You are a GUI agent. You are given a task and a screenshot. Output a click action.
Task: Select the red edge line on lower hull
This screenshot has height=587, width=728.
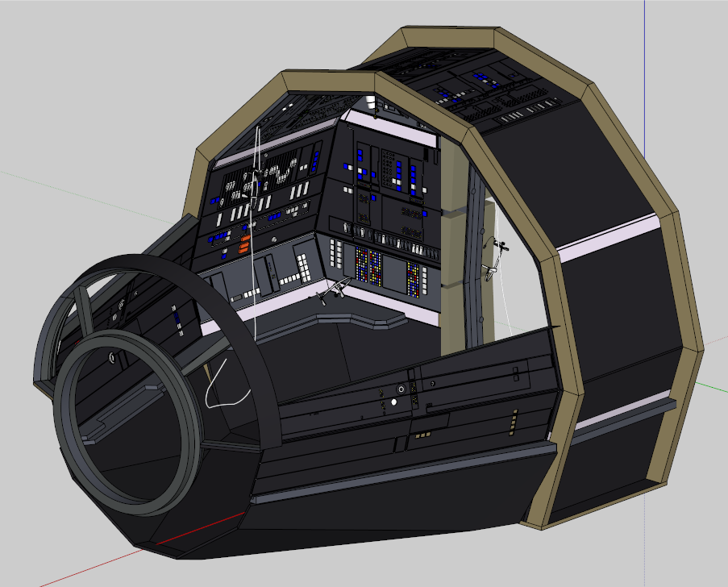pyautogui.click(x=199, y=528)
